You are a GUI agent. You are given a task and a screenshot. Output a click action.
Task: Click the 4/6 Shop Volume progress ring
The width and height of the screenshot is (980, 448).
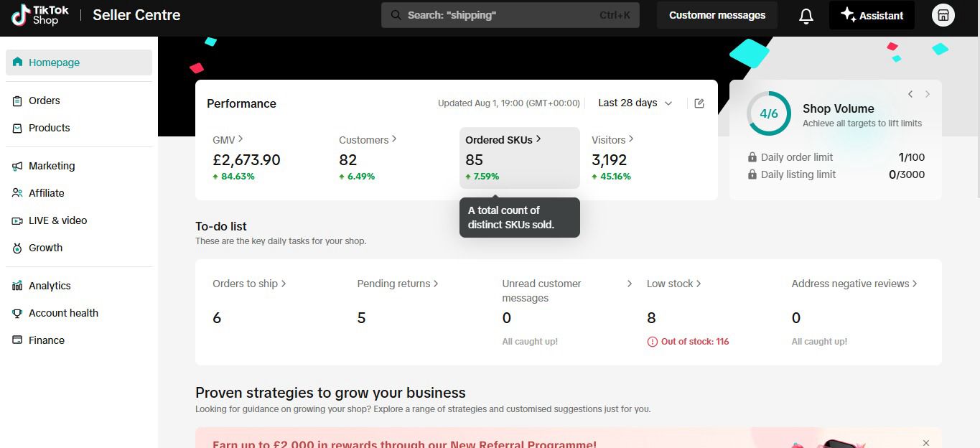[x=769, y=113]
